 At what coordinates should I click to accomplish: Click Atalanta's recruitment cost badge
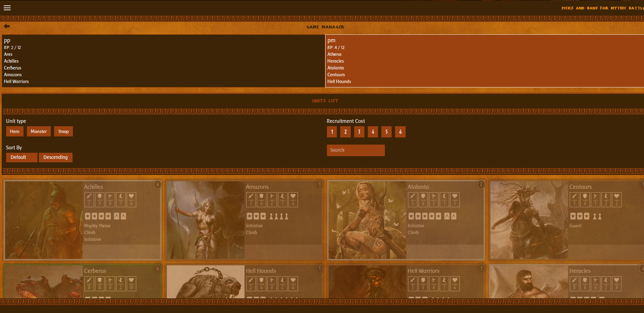point(481,184)
